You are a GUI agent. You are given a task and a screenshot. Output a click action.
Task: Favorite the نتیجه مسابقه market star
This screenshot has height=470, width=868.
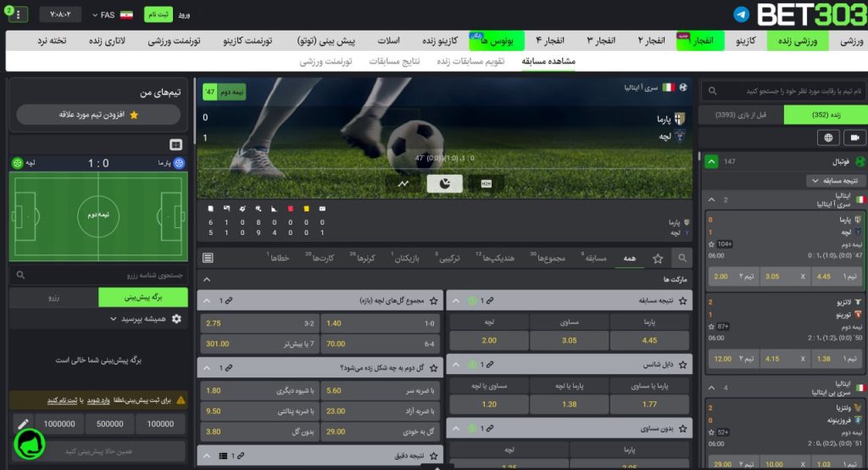click(683, 300)
